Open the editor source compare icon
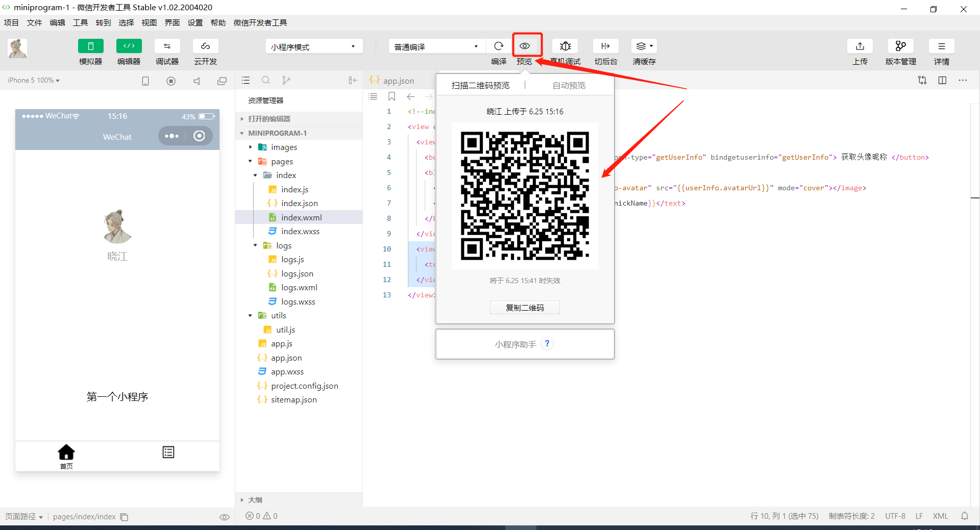The image size is (980, 530). (922, 80)
